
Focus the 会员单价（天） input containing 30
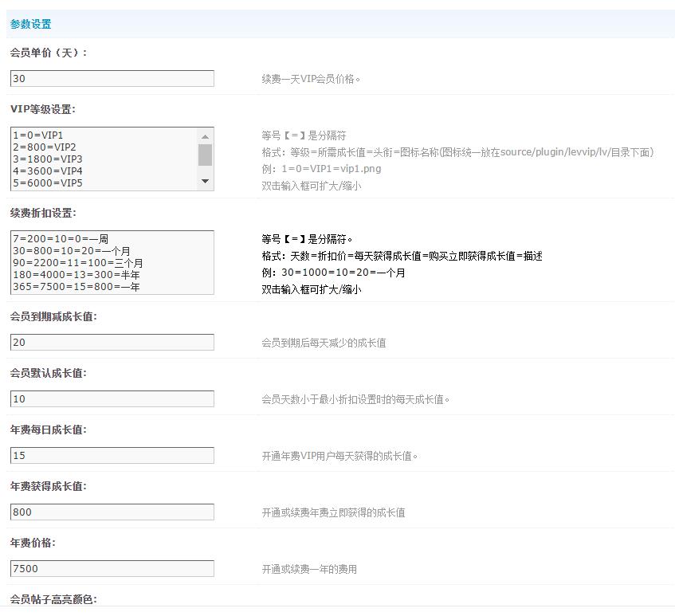click(x=112, y=78)
